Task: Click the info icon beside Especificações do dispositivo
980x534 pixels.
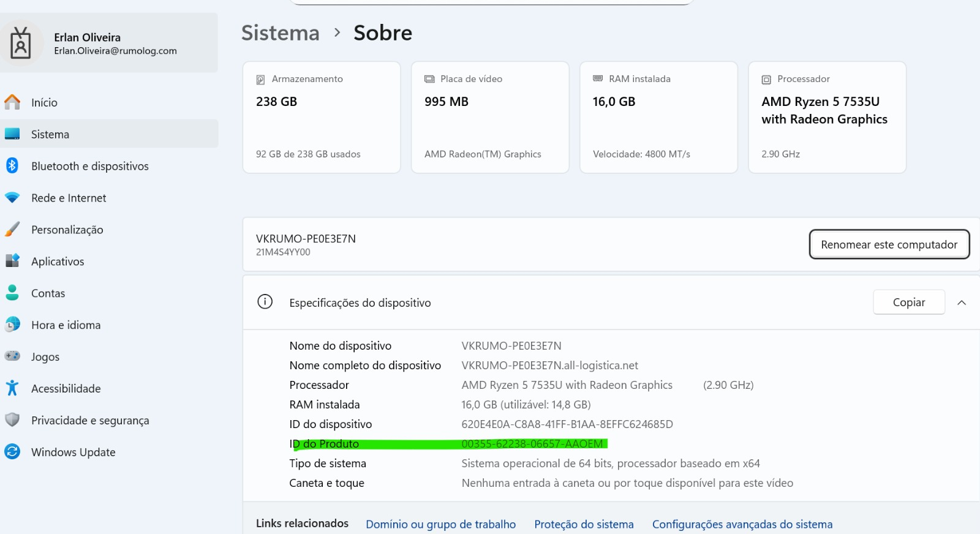Action: point(265,302)
